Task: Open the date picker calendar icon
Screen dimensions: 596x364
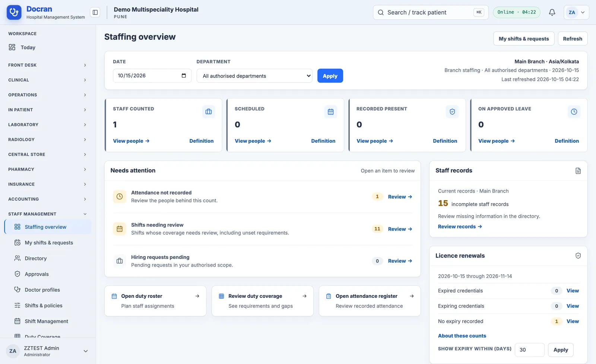Action: click(184, 76)
